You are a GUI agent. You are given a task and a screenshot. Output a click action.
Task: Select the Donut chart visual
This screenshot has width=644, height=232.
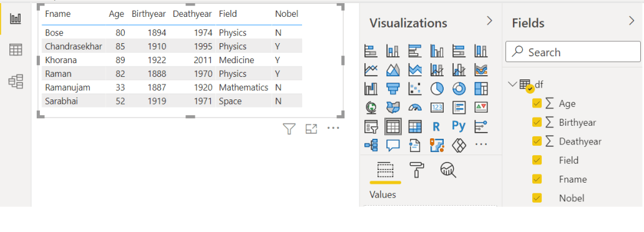459,88
